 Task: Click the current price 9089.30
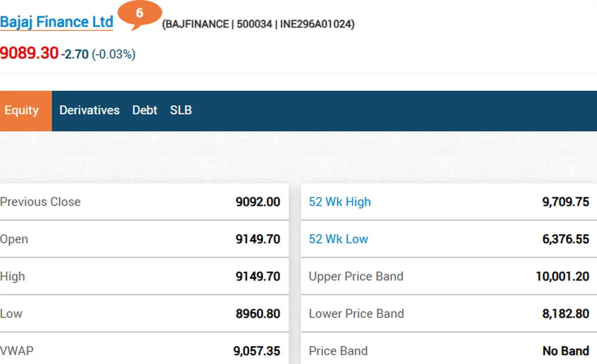pyautogui.click(x=29, y=53)
